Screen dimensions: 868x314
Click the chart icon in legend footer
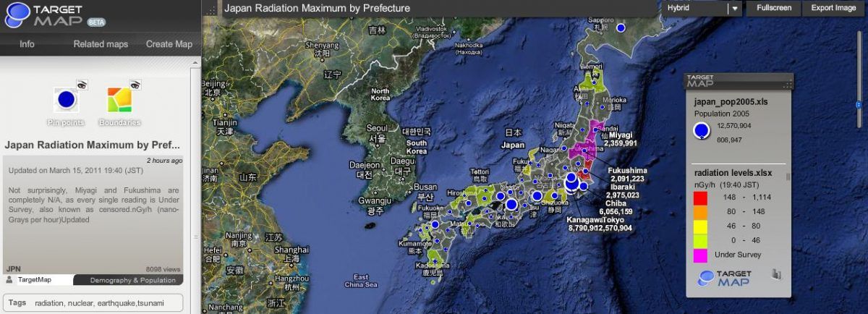(778, 274)
